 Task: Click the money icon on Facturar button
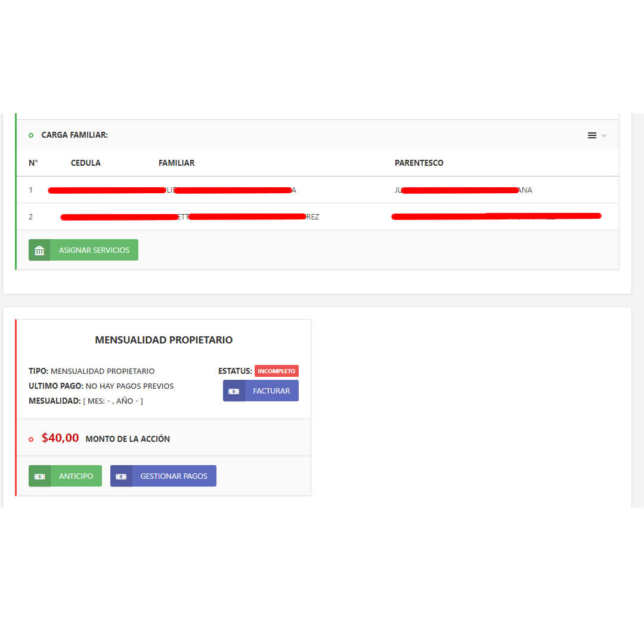click(x=234, y=391)
